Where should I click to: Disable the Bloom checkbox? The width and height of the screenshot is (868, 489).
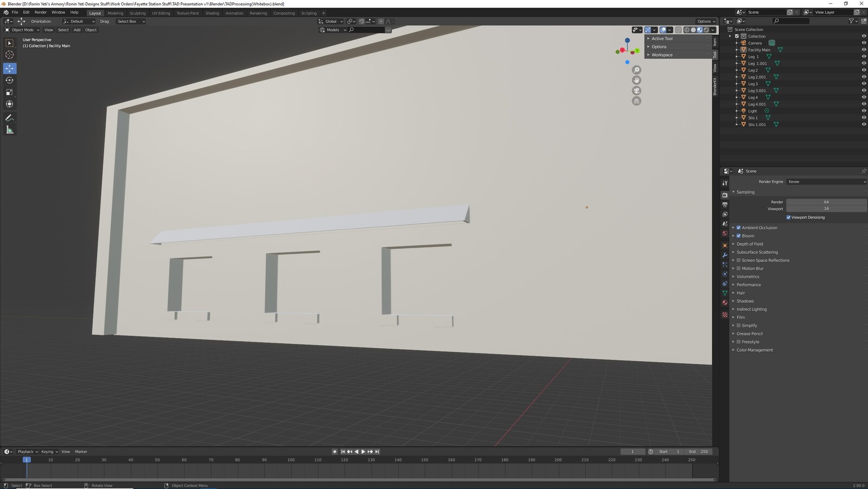[x=738, y=236]
